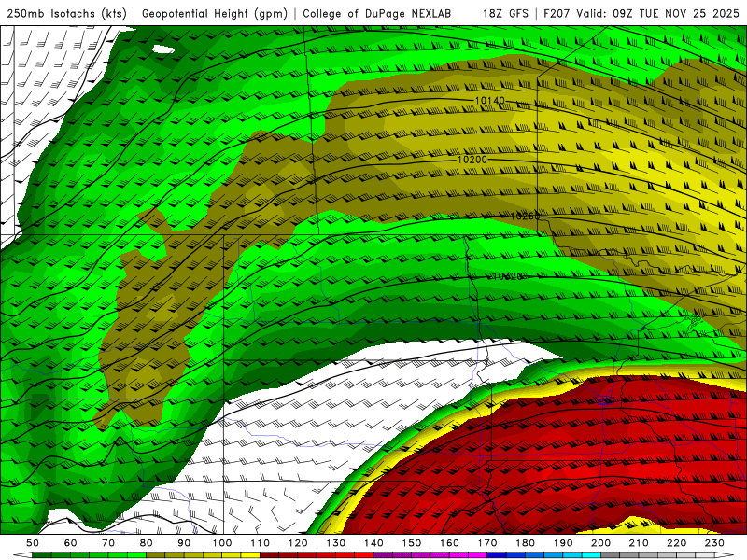Click the 10320 height contour label
This screenshot has width=747, height=560.
click(x=508, y=276)
